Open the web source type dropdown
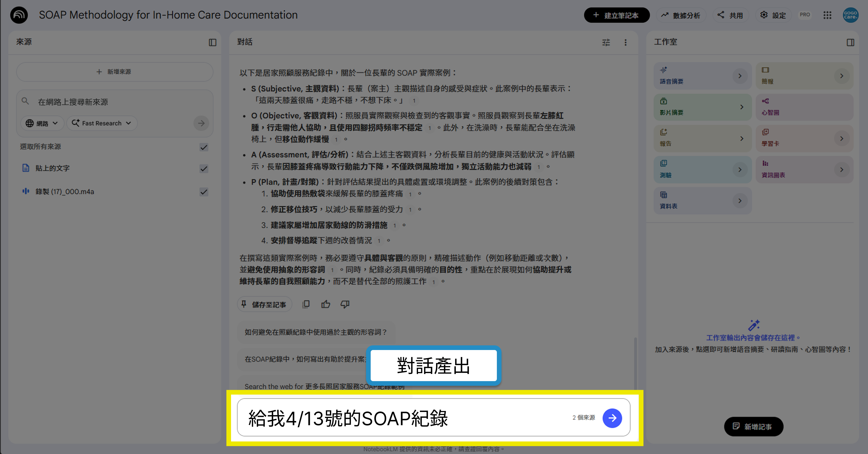Image resolution: width=868 pixels, height=454 pixels. 42,123
